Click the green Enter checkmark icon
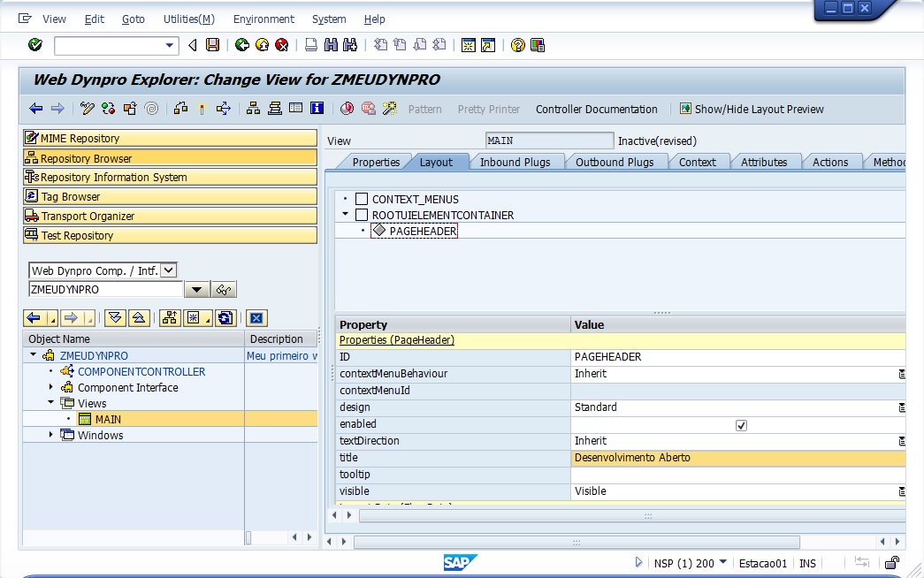 [35, 45]
